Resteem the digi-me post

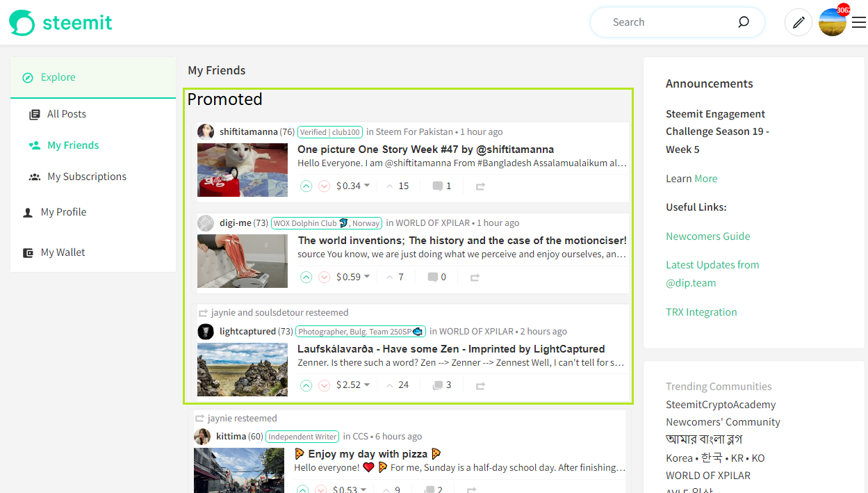[475, 277]
